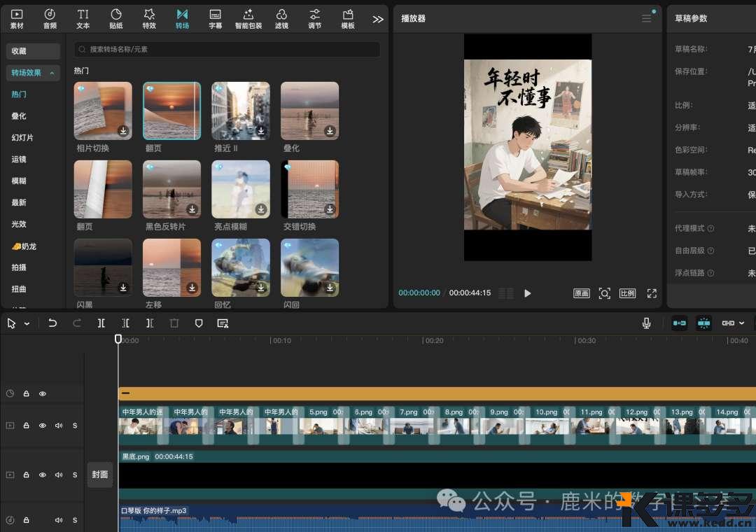The height and width of the screenshot is (532, 756).
Task: Download the 相片切换 transition
Action: (x=123, y=131)
